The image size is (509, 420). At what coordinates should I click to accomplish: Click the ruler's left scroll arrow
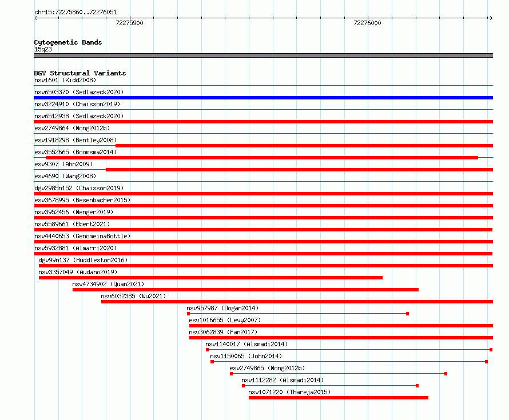pos(36,18)
